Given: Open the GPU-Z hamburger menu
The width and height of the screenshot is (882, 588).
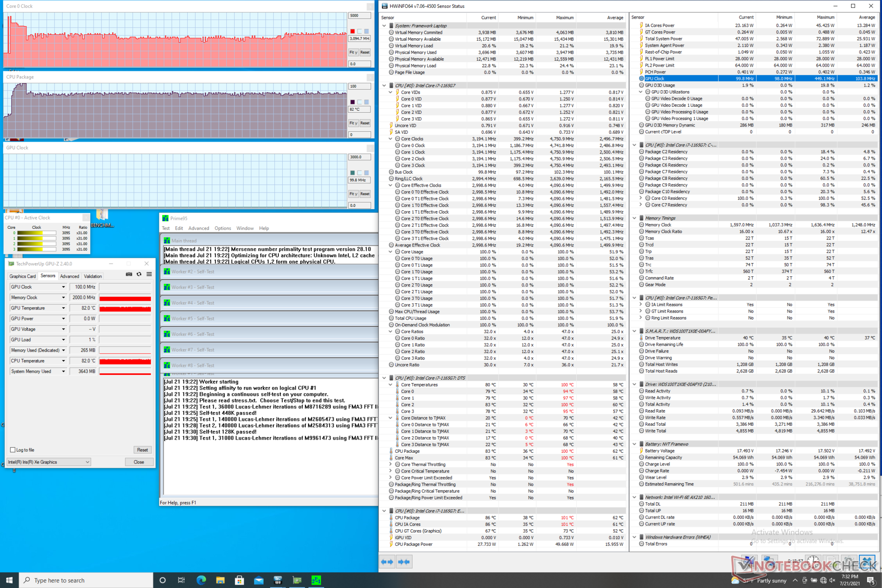Looking at the screenshot, I should coord(149,274).
